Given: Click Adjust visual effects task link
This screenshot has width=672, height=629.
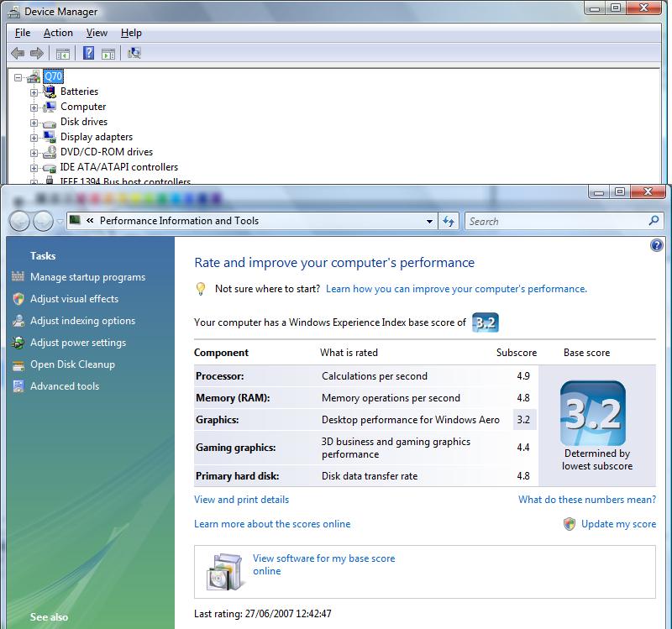Looking at the screenshot, I should coord(74,299).
